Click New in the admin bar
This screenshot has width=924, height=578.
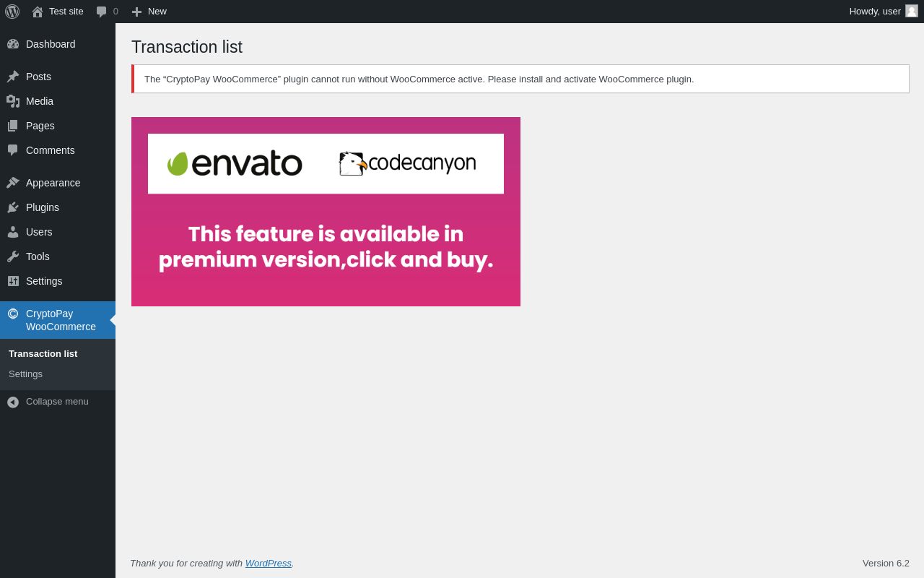coord(157,12)
